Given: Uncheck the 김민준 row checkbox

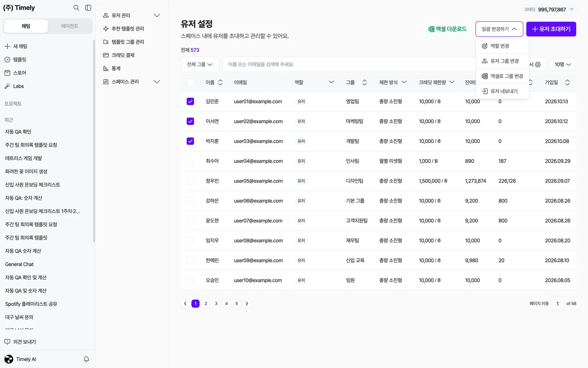Looking at the screenshot, I should (190, 102).
